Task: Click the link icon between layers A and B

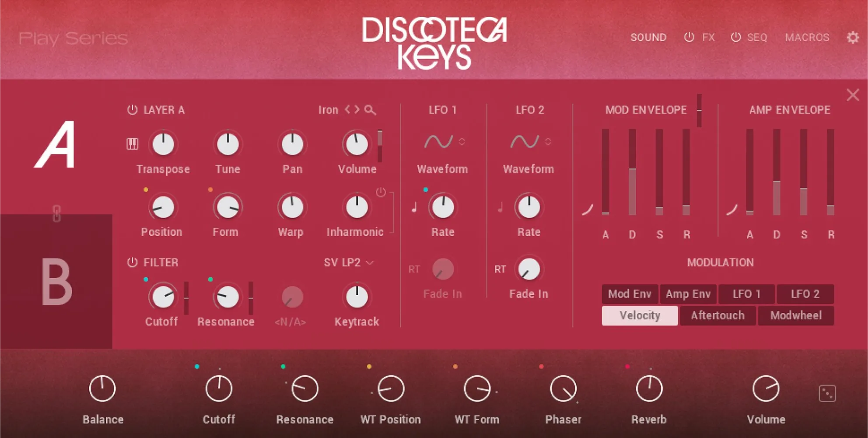Action: pos(56,213)
